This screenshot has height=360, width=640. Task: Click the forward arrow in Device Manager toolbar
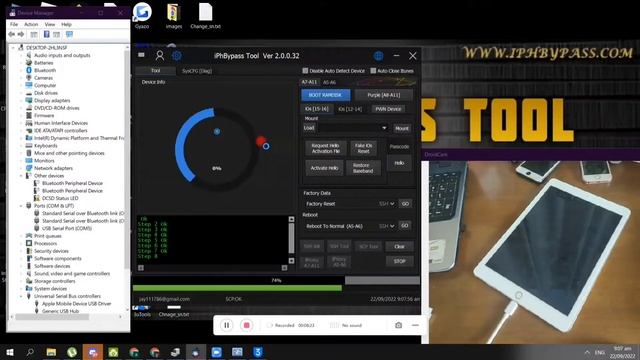tap(21, 35)
